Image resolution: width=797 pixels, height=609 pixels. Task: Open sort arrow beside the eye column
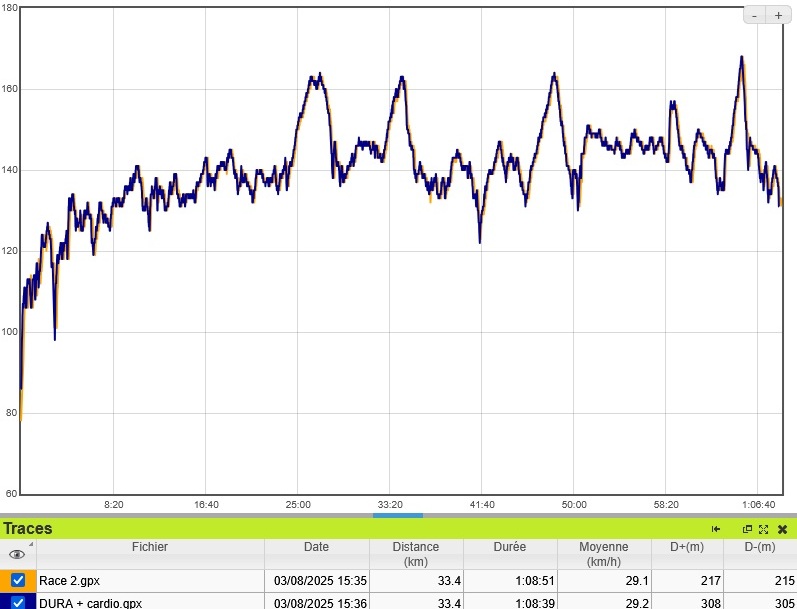click(30, 546)
